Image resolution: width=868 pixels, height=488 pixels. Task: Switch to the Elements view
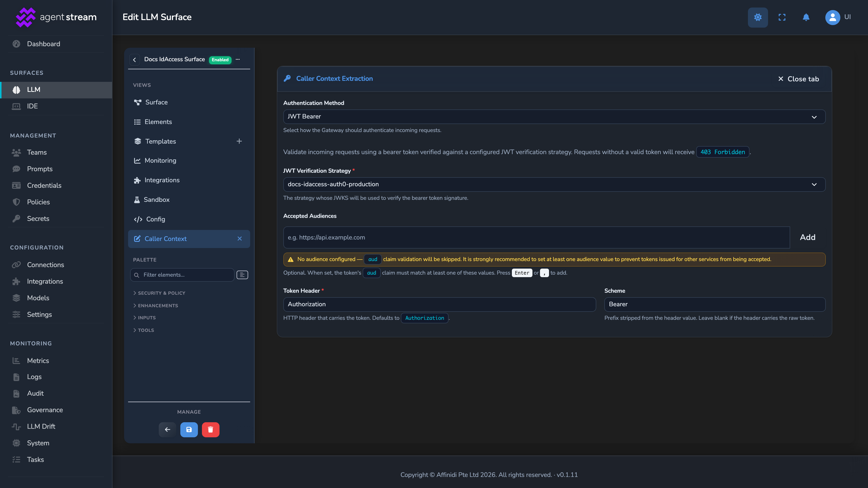(189, 121)
